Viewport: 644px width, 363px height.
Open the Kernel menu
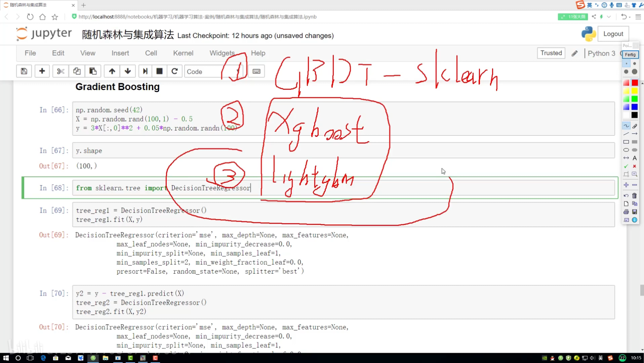[183, 53]
